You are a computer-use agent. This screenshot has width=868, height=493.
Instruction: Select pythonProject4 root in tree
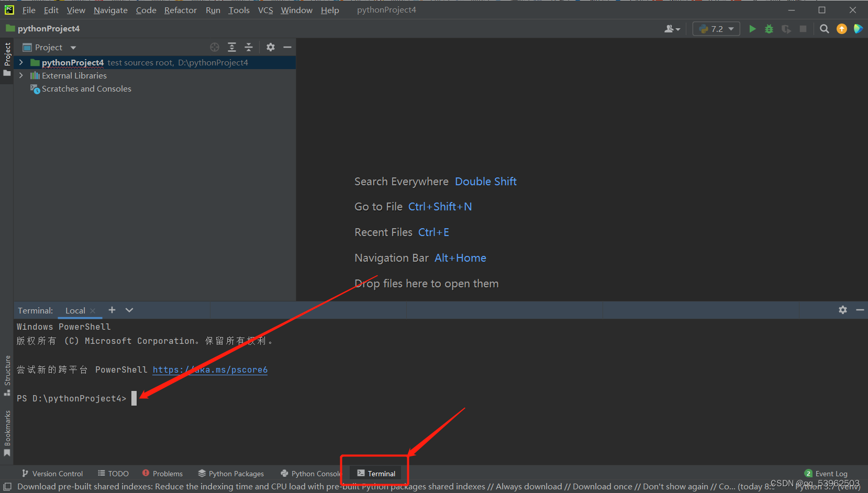[73, 62]
